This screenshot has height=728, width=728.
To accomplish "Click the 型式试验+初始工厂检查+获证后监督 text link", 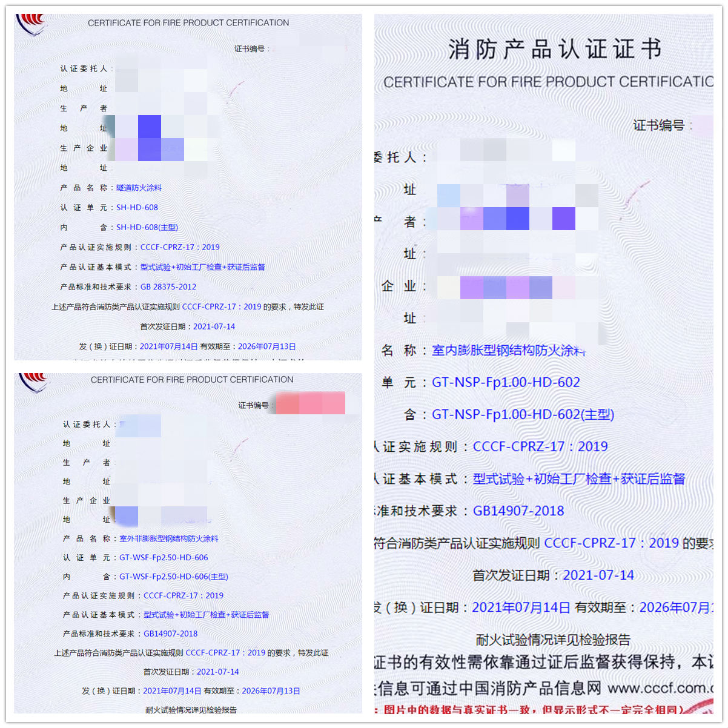I will point(578,478).
